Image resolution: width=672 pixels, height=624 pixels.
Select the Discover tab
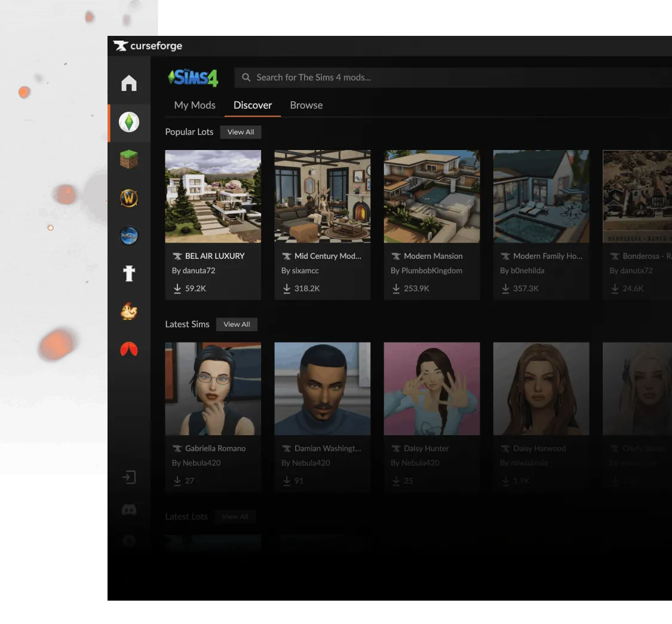[253, 105]
